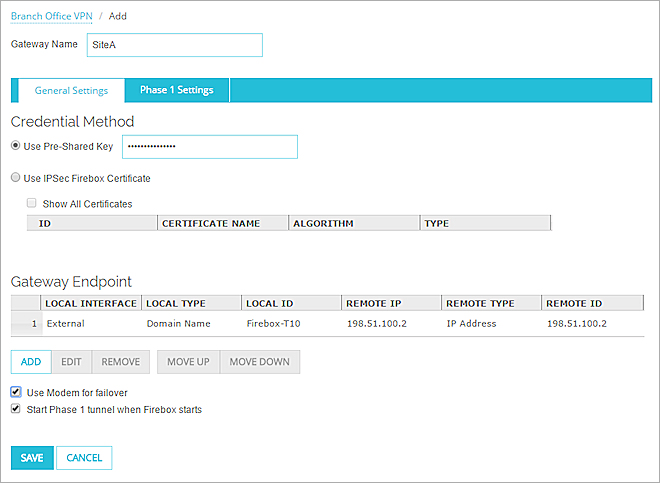Toggle Use Modem for failover checkbox
The width and height of the screenshot is (660, 483).
point(16,393)
